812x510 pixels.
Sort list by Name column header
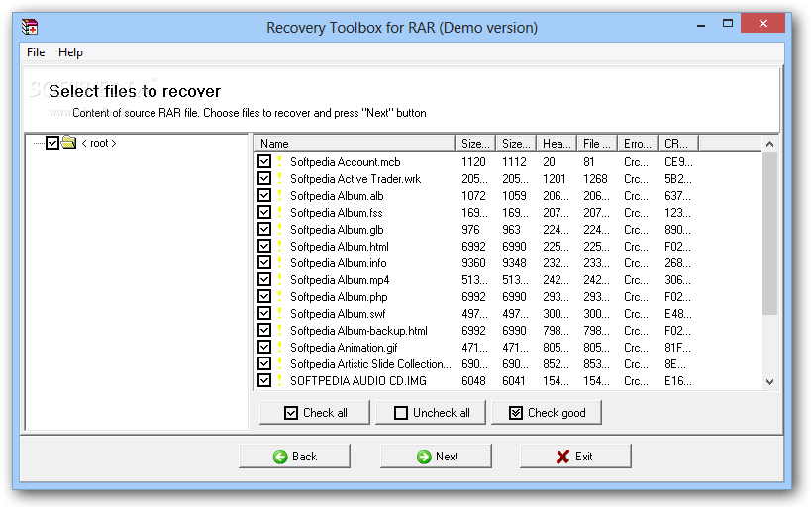355,144
